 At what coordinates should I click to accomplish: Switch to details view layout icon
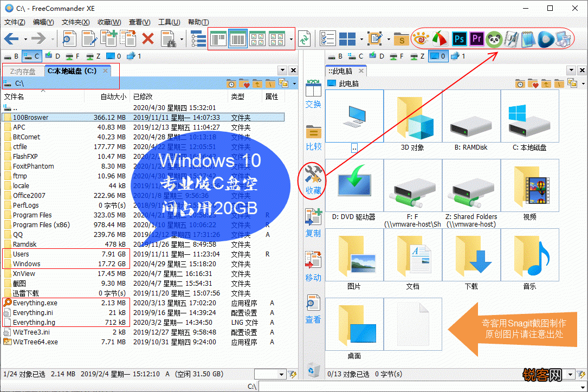[238, 38]
